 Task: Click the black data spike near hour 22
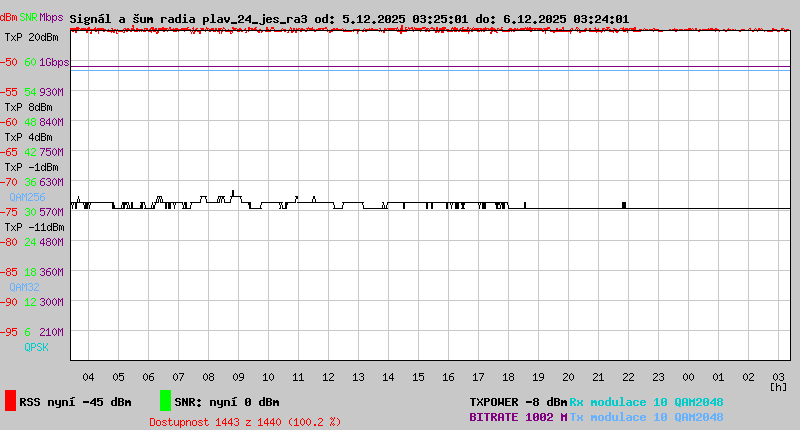624,204
